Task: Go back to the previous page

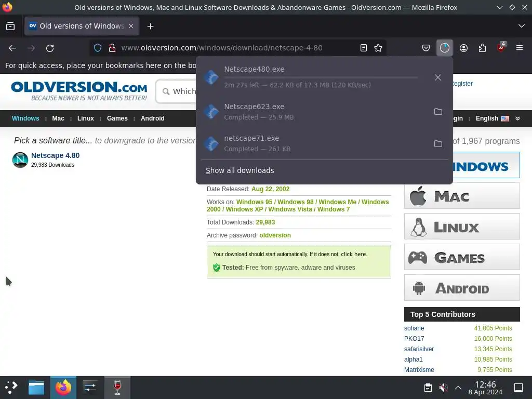Action: click(12, 48)
